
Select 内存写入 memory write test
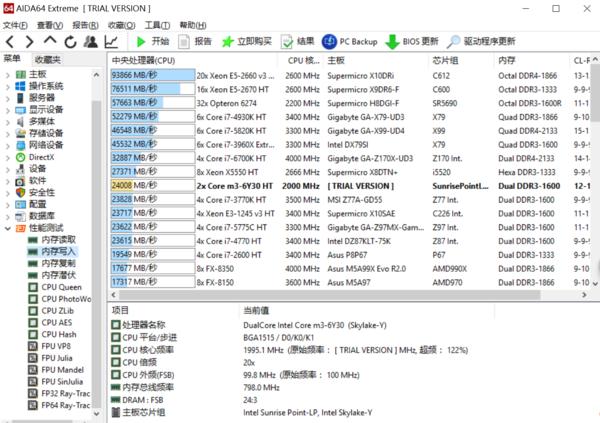pos(52,252)
